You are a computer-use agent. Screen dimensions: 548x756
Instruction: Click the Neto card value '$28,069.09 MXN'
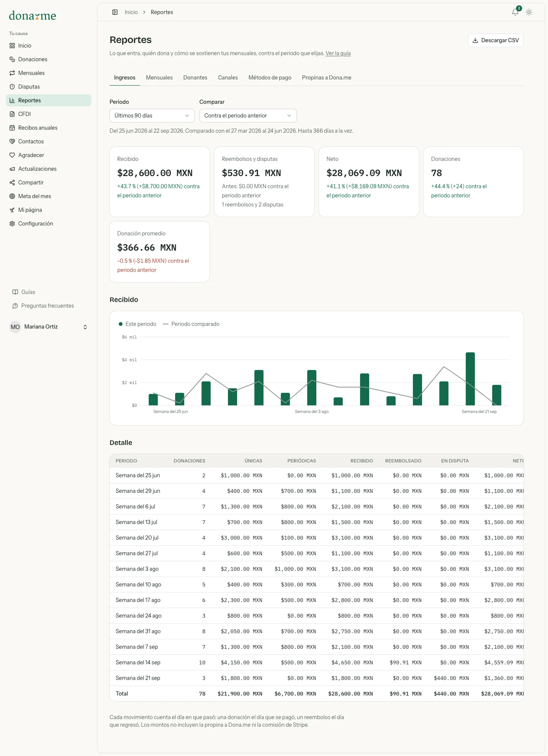pos(364,173)
